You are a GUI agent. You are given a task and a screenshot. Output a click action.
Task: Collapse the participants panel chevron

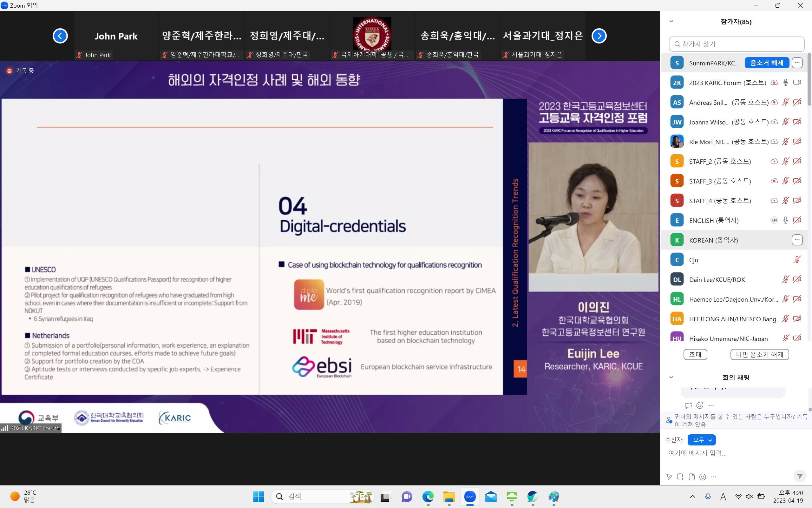671,21
